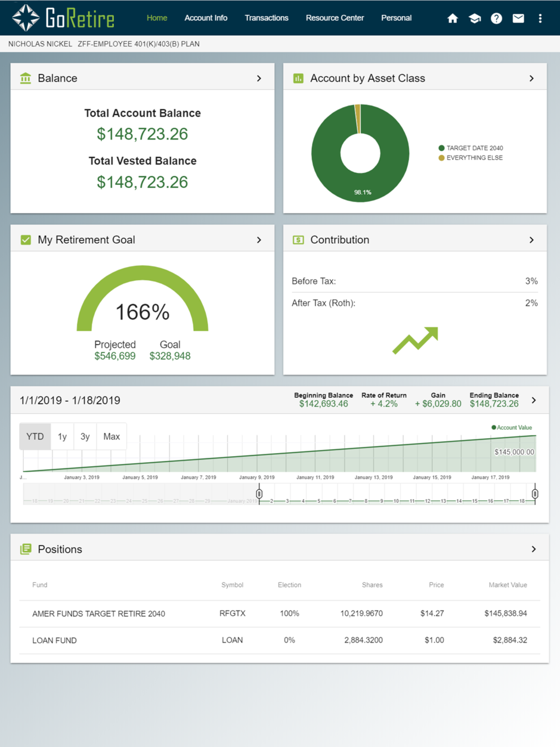560x747 pixels.
Task: Click the home icon in header
Action: (x=453, y=18)
